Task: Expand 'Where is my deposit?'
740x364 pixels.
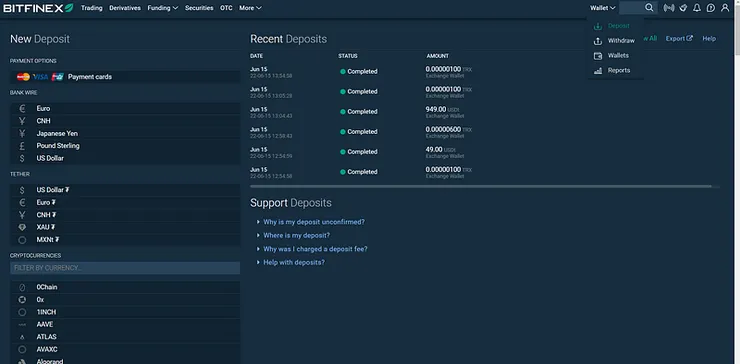Action: click(x=296, y=235)
